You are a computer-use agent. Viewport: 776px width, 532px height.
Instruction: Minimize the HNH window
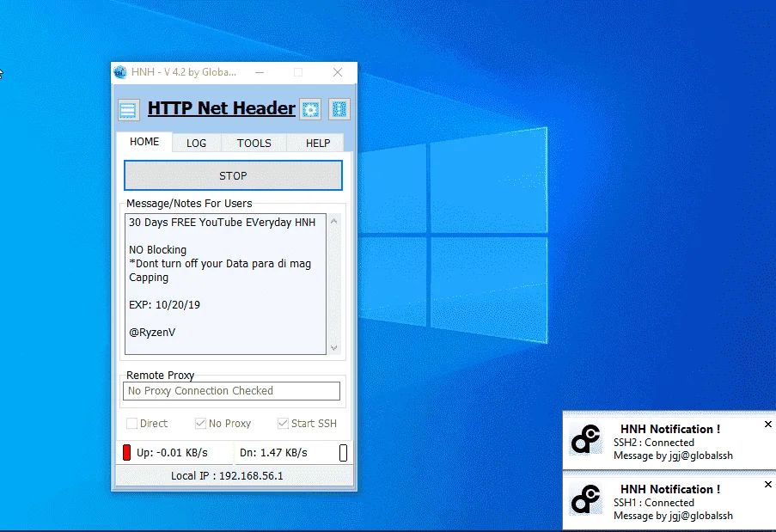[x=260, y=72]
